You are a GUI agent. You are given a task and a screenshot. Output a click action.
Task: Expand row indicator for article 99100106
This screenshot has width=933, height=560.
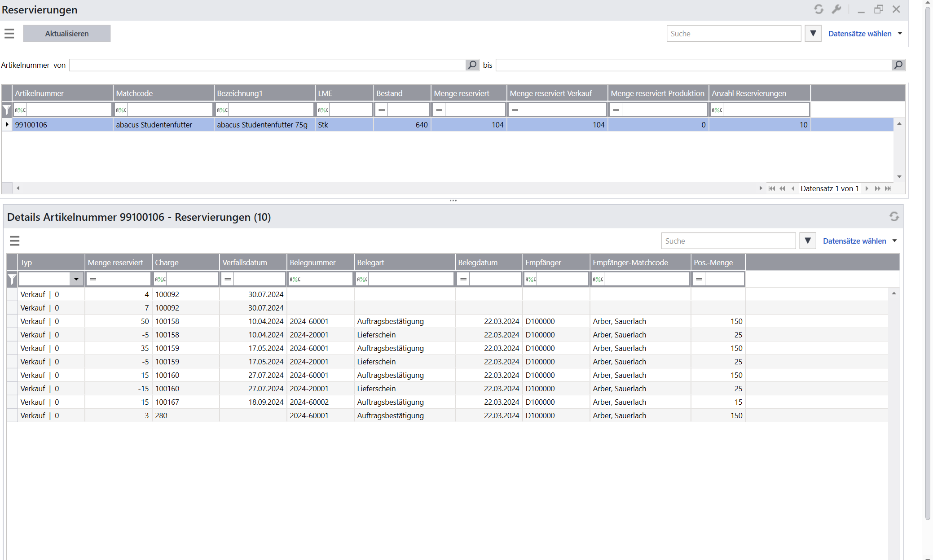(7, 125)
